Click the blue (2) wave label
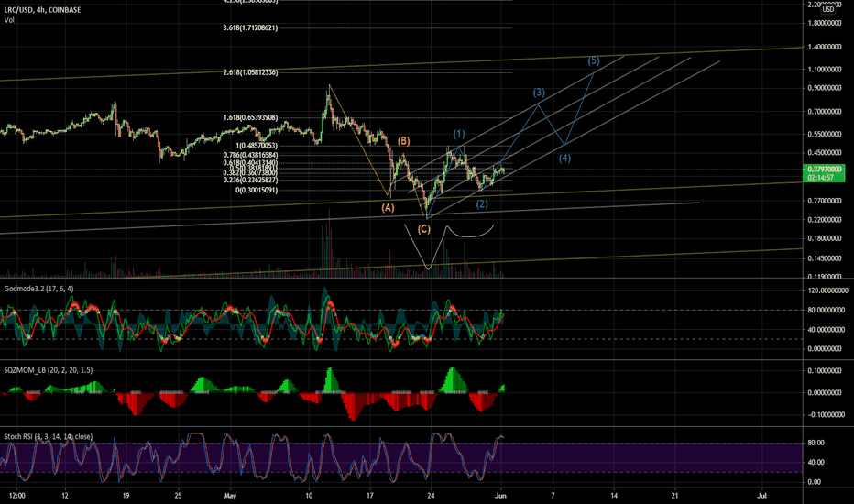854x504 pixels. coord(482,204)
